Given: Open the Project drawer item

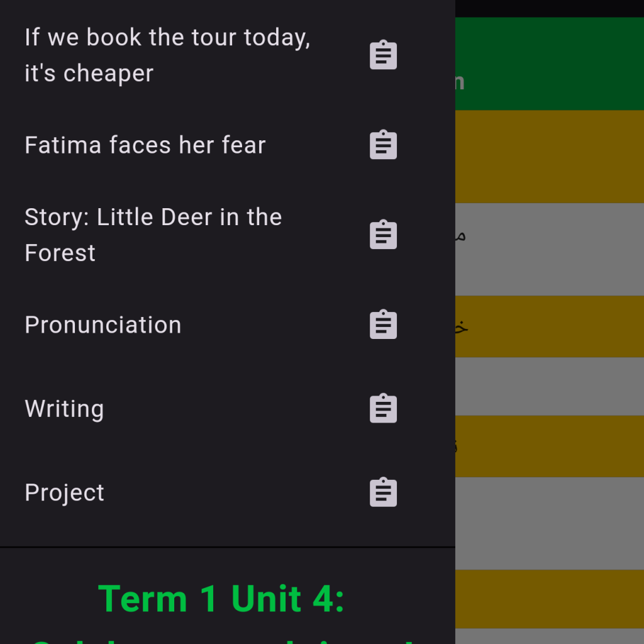Looking at the screenshot, I should (64, 492).
